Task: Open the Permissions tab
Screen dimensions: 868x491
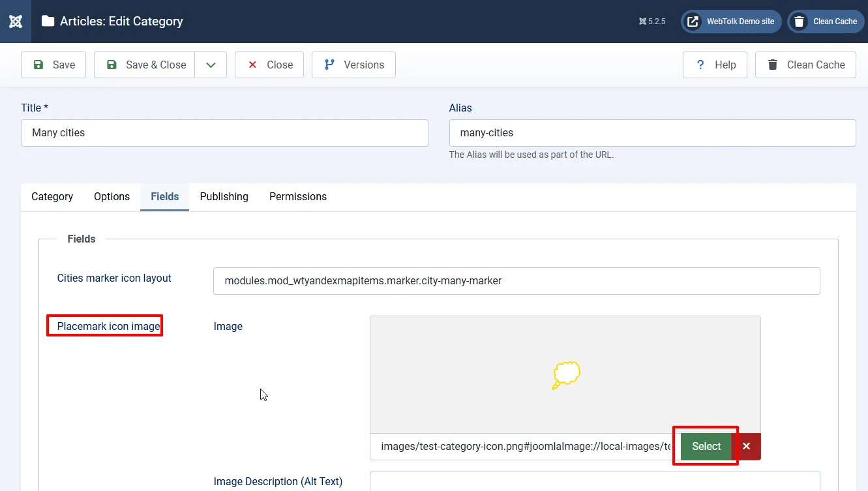Action: click(x=298, y=196)
